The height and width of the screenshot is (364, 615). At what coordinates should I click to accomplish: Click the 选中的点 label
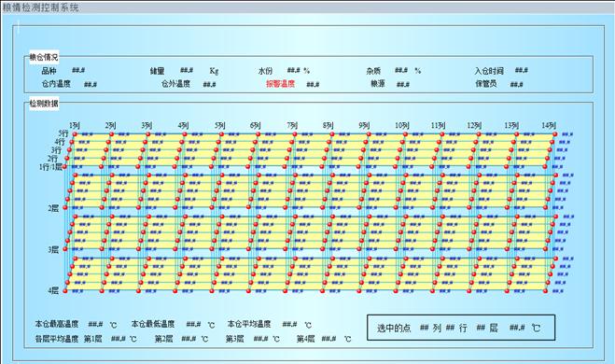(x=394, y=328)
